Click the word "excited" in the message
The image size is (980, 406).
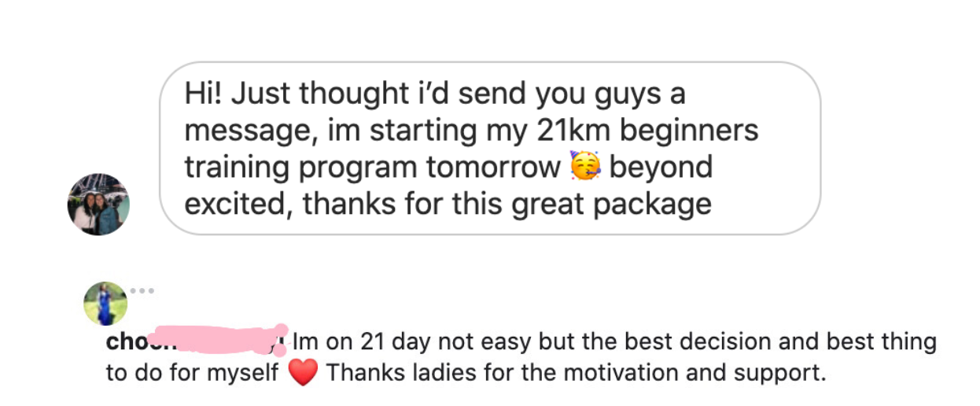pos(238,204)
